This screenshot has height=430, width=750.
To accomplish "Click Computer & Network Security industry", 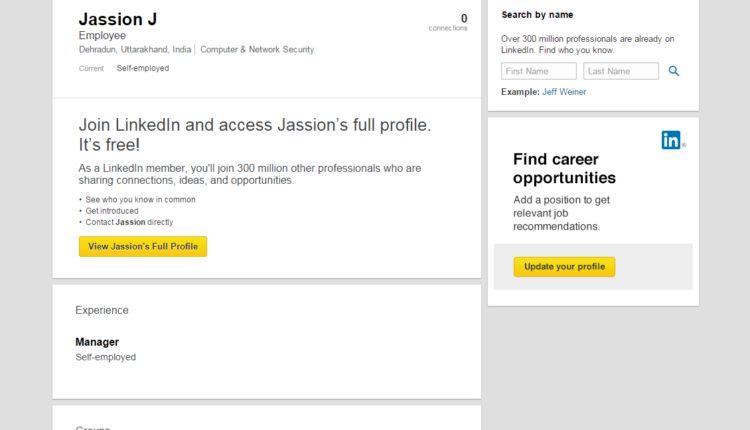I will (x=257, y=49).
